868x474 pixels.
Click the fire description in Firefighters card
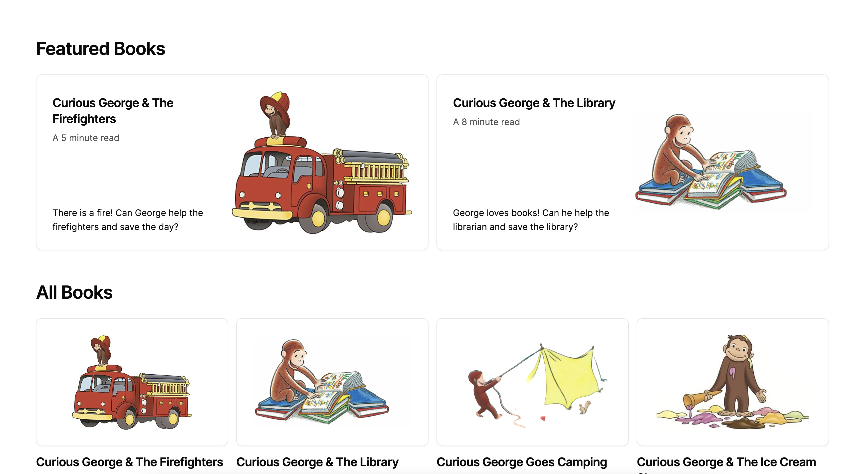click(128, 220)
